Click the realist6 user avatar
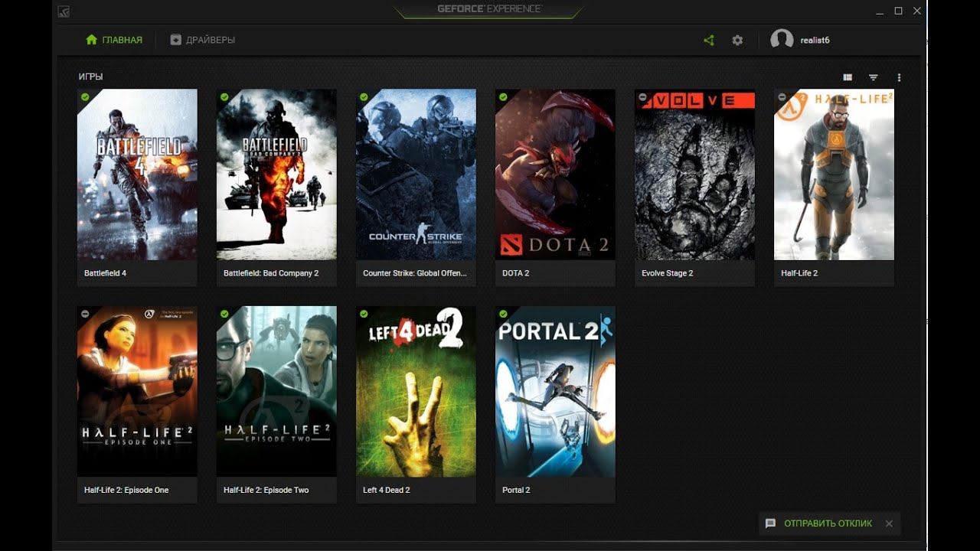This screenshot has width=980, height=551. 782,40
